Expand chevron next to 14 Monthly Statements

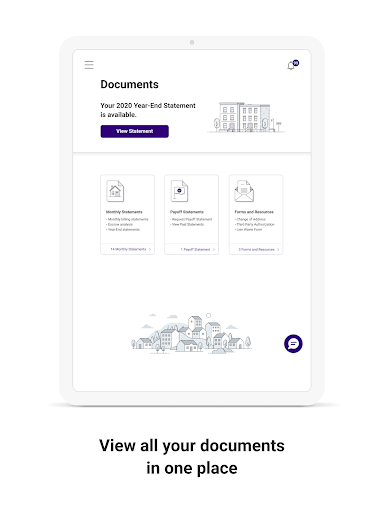click(150, 249)
